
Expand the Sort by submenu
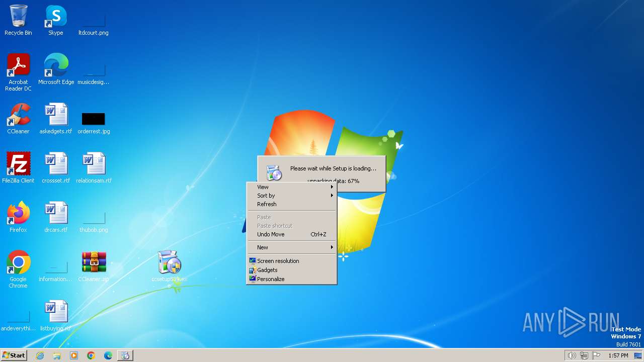point(292,196)
